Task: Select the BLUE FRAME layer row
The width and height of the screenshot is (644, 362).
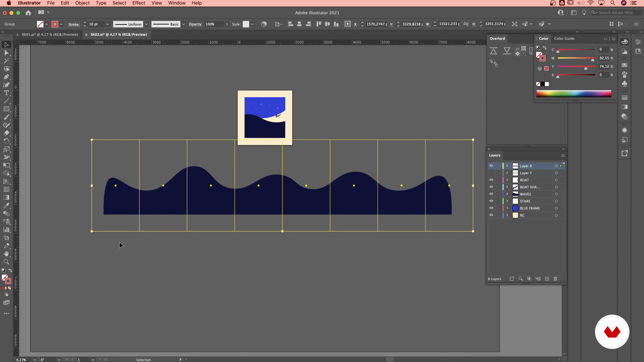Action: click(x=526, y=208)
